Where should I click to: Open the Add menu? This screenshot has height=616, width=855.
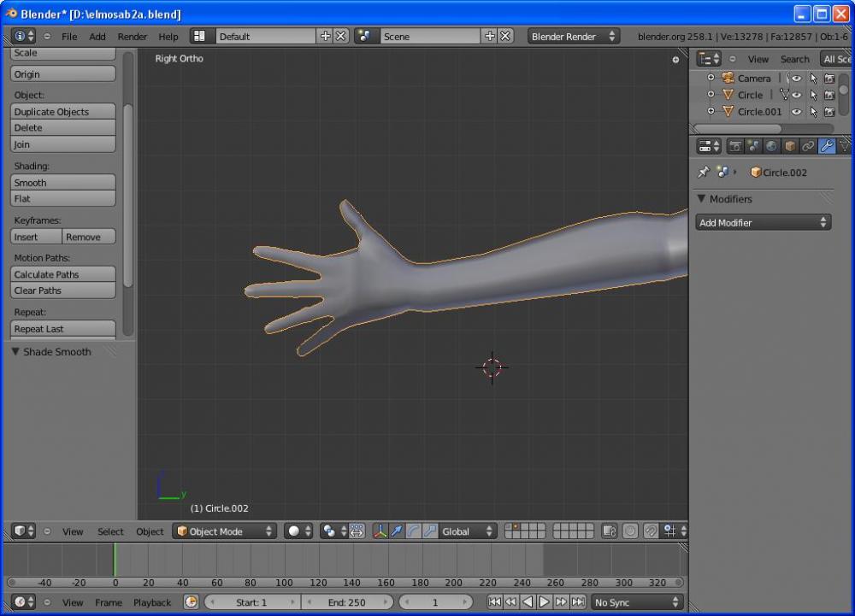(97, 37)
